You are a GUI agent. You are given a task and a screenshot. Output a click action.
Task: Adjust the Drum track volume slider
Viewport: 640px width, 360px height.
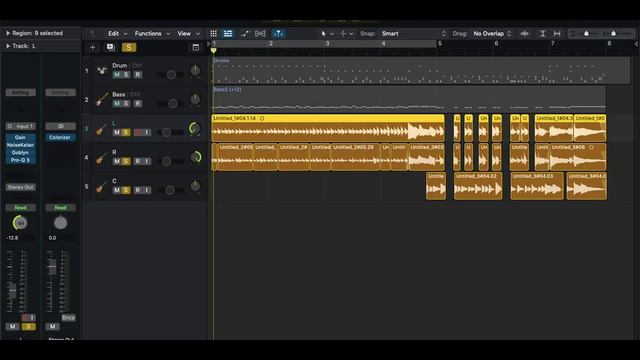click(x=171, y=75)
